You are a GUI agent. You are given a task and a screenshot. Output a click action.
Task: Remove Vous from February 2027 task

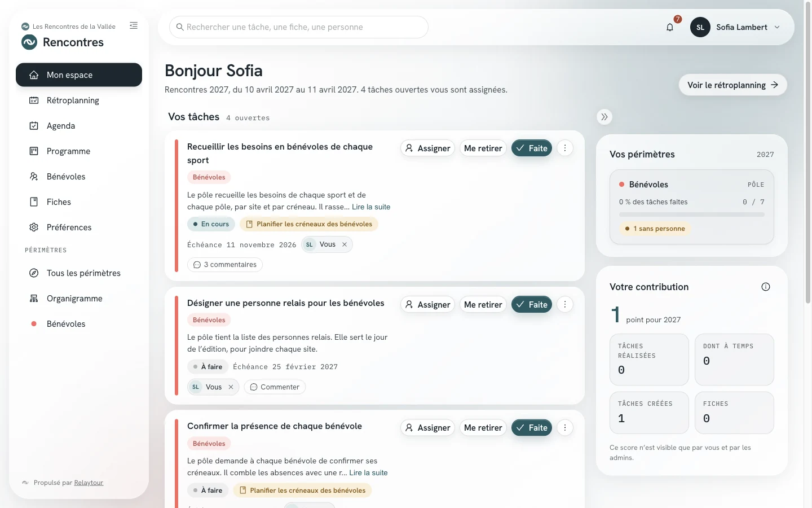[231, 387]
